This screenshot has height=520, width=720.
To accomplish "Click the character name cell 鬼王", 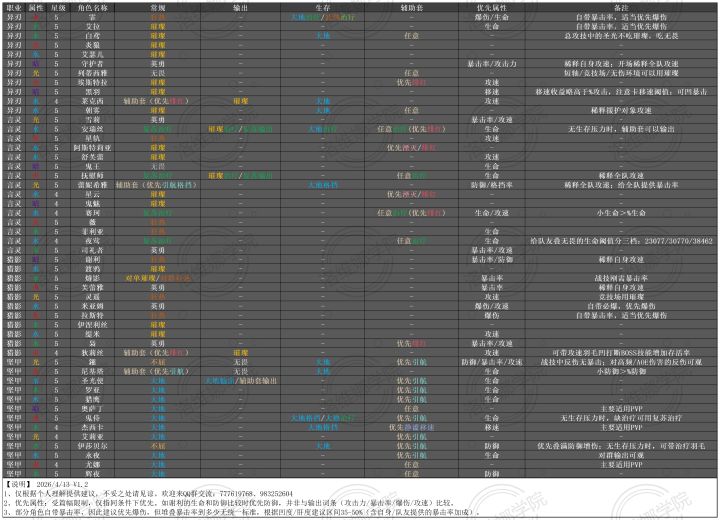I will (x=92, y=166).
